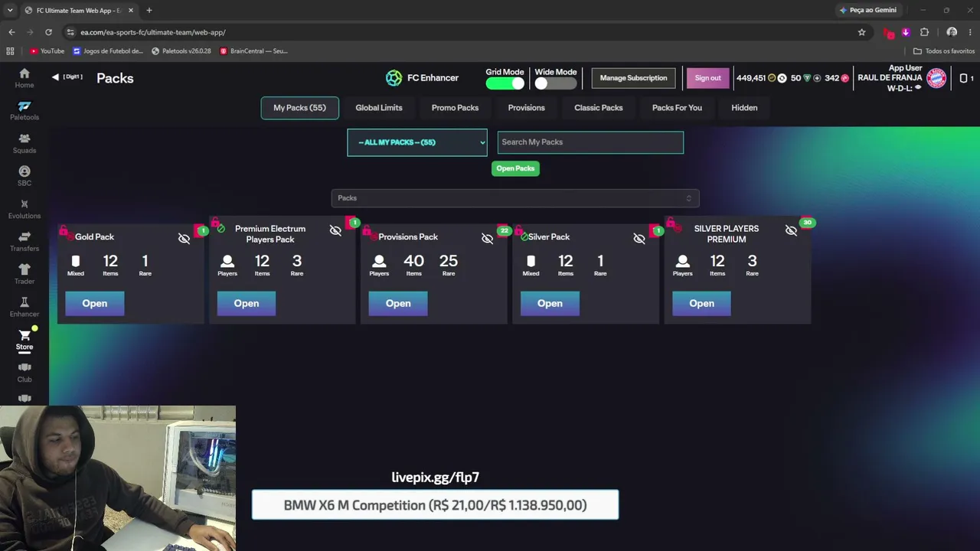Open the Chrome three-dot menu

pos(970,32)
